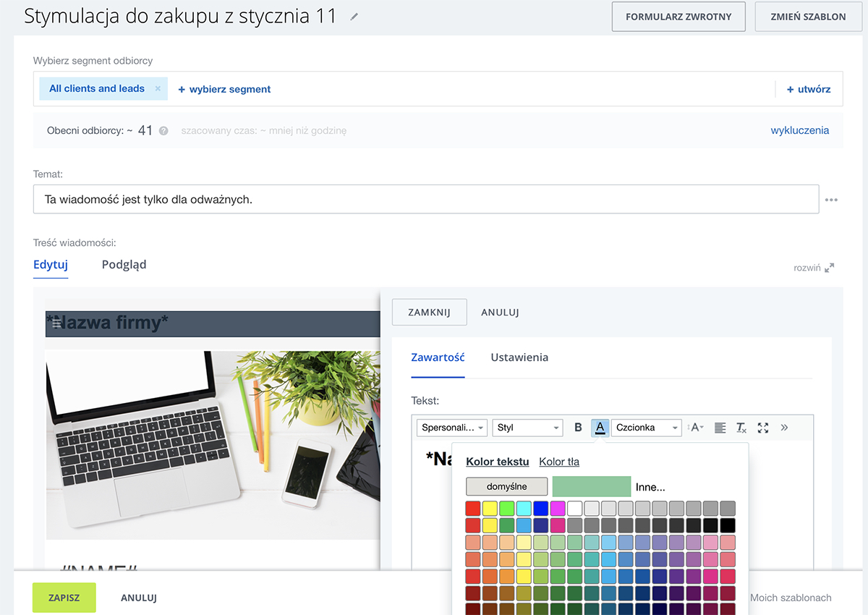The height and width of the screenshot is (615, 868).
Task: Expand the Spersonalizuj dropdown
Action: [452, 428]
